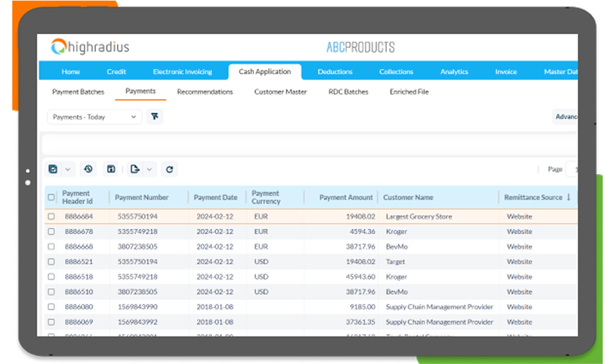This screenshot has width=615, height=364.
Task: Click the amount 4594.36
Action: click(362, 231)
